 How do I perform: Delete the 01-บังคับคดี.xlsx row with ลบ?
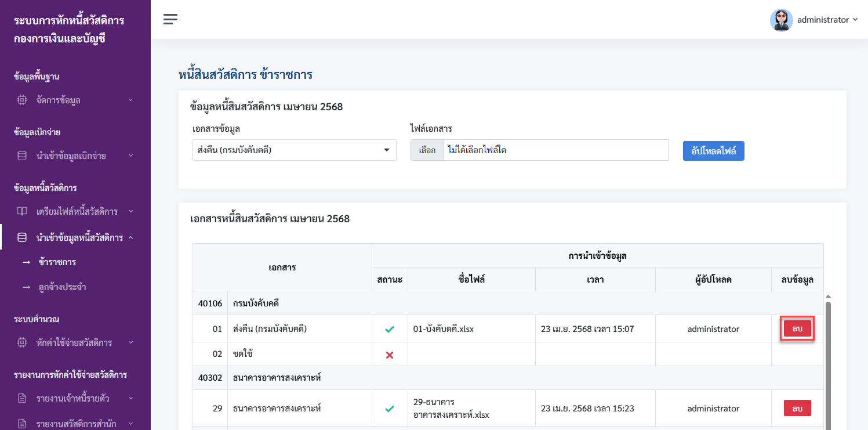[797, 329]
